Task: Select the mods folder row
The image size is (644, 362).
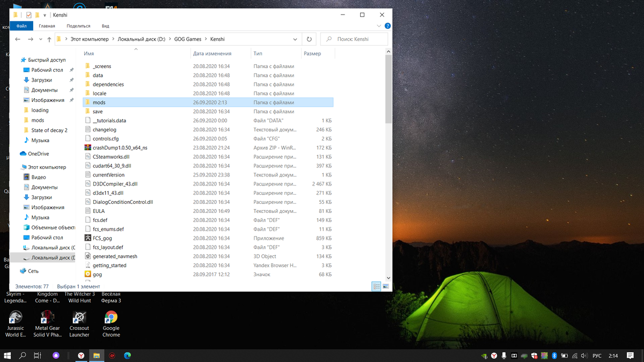Action: coord(208,102)
